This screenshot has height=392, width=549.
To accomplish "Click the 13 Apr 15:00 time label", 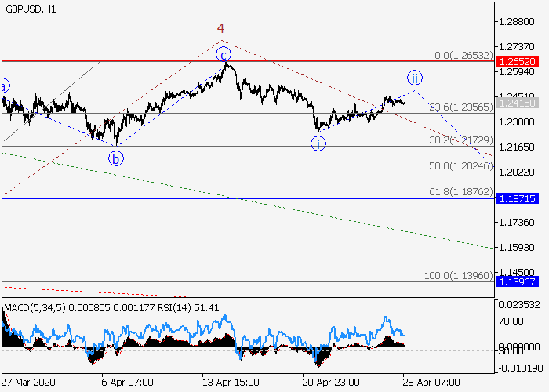I will [231, 383].
